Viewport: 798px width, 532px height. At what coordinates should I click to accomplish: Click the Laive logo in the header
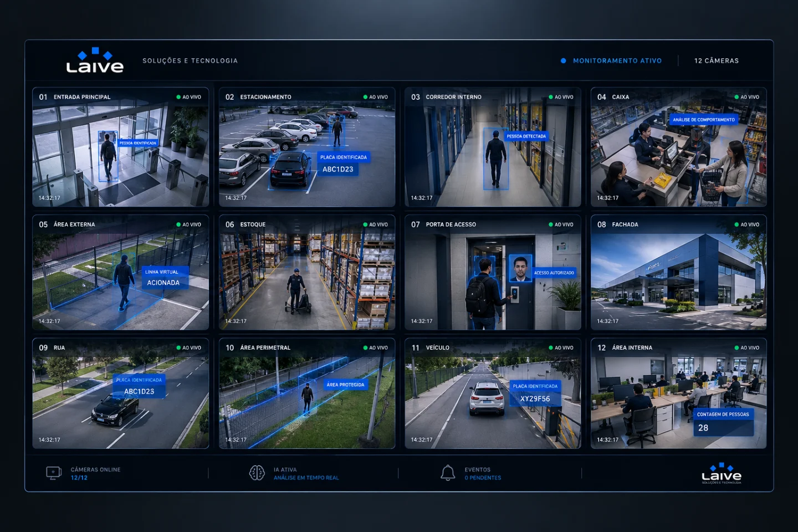click(95, 60)
